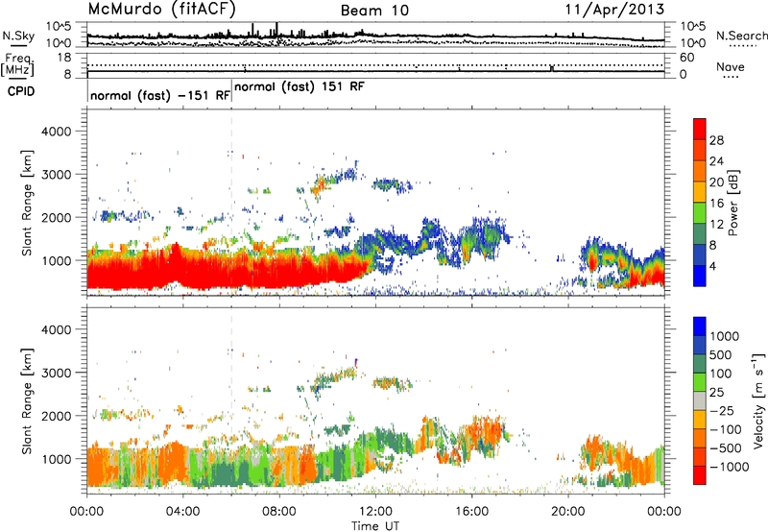This screenshot has height=532, width=768.
Task: Click the '-1000' velocity colorbar value
Action: (729, 467)
